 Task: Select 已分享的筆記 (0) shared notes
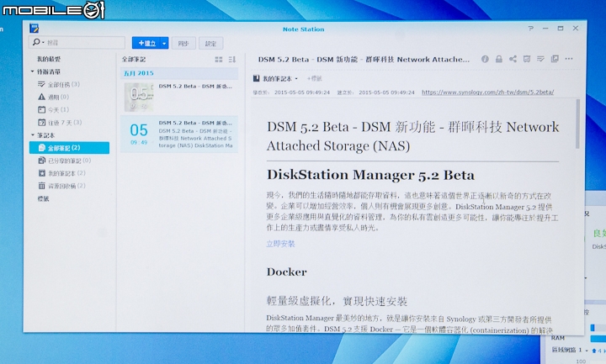[x=64, y=161]
